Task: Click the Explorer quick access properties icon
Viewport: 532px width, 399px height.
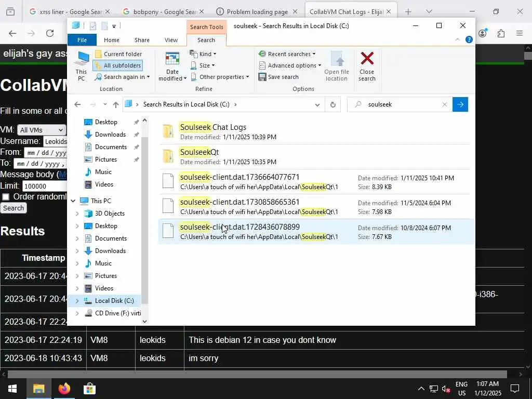Action: (92, 26)
